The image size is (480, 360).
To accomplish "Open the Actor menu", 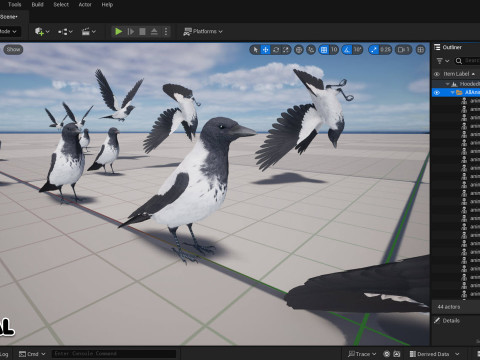I will pos(85,5).
